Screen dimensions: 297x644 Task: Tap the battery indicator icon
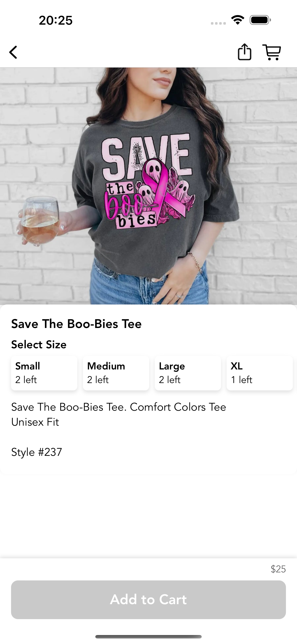pos(260,20)
